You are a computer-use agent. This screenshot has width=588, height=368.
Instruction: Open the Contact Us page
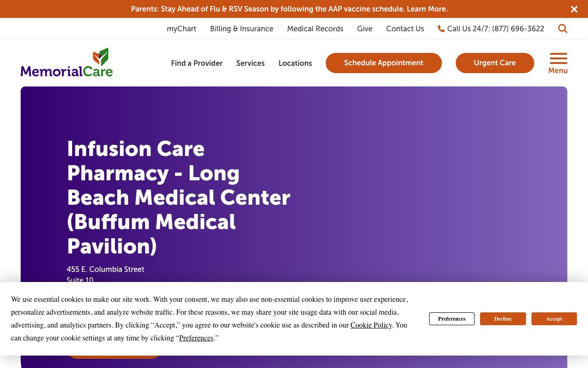405,29
